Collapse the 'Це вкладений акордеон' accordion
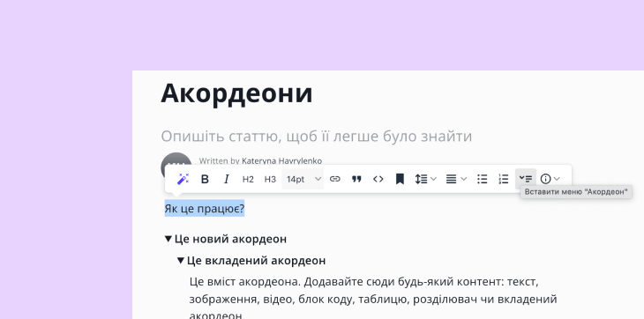Screen dimensions: 644x319 180,260
